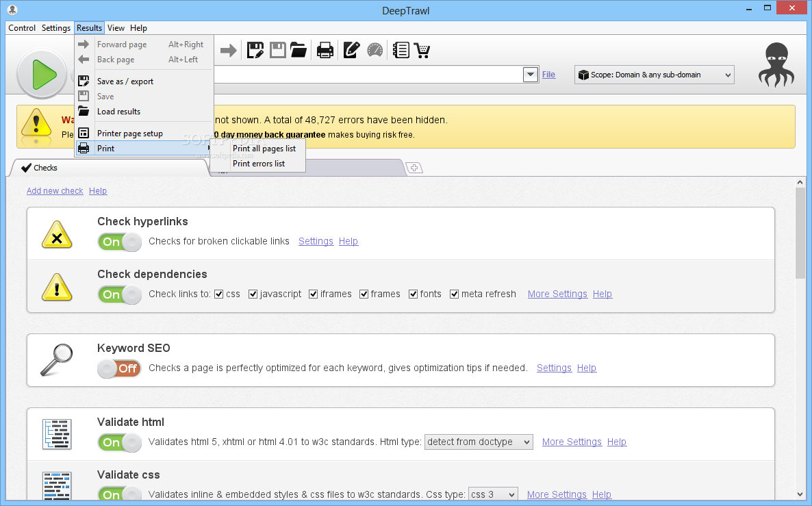Open Validate html More Settings link
This screenshot has width=812, height=506.
572,442
